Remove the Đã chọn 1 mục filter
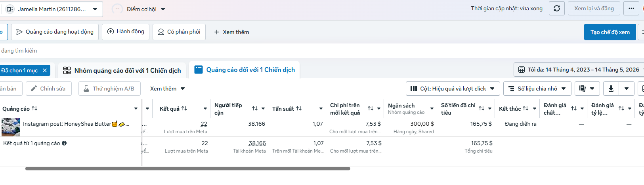 [x=45, y=70]
